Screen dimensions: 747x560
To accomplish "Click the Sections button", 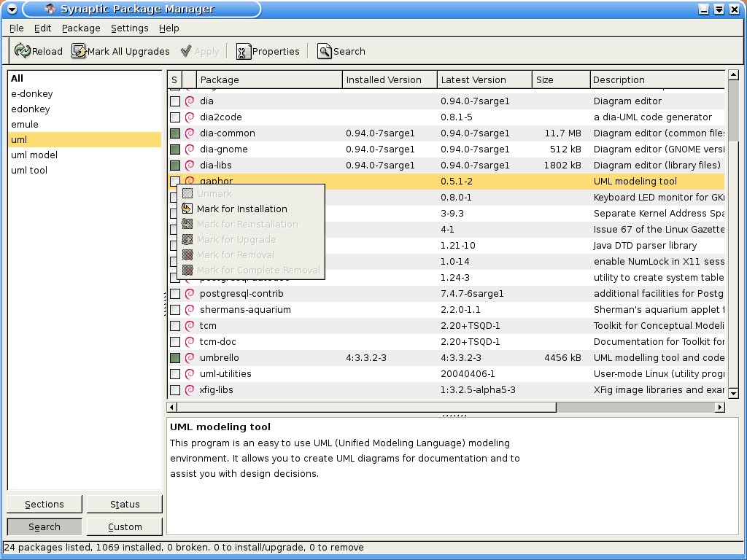I will (44, 505).
